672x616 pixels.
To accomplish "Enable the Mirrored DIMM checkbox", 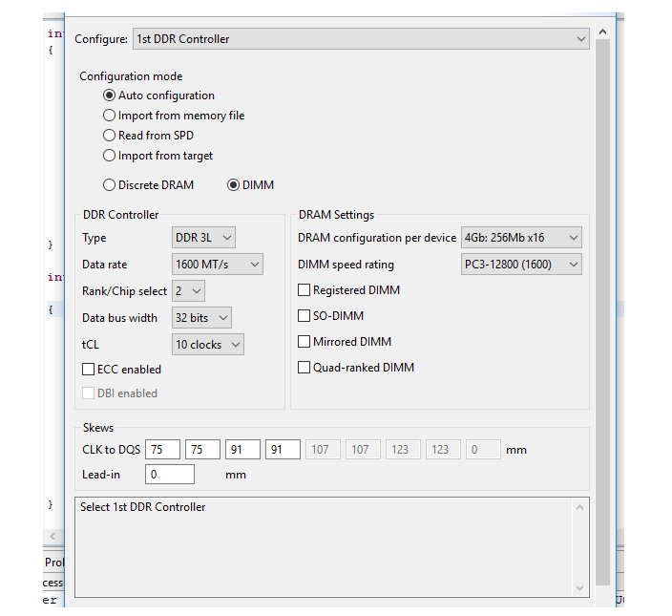I will pyautogui.click(x=304, y=342).
